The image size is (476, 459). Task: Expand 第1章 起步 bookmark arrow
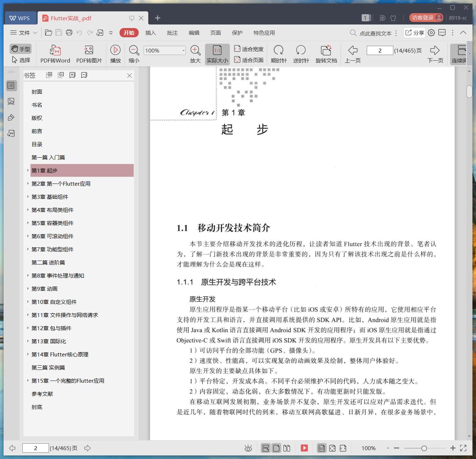(x=28, y=170)
